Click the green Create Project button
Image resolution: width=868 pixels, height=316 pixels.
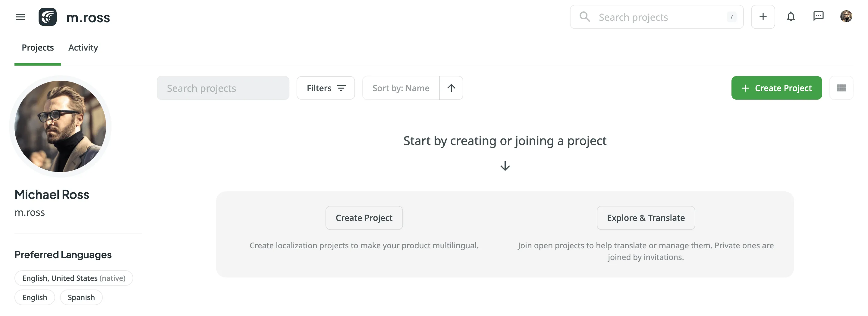[x=777, y=88]
